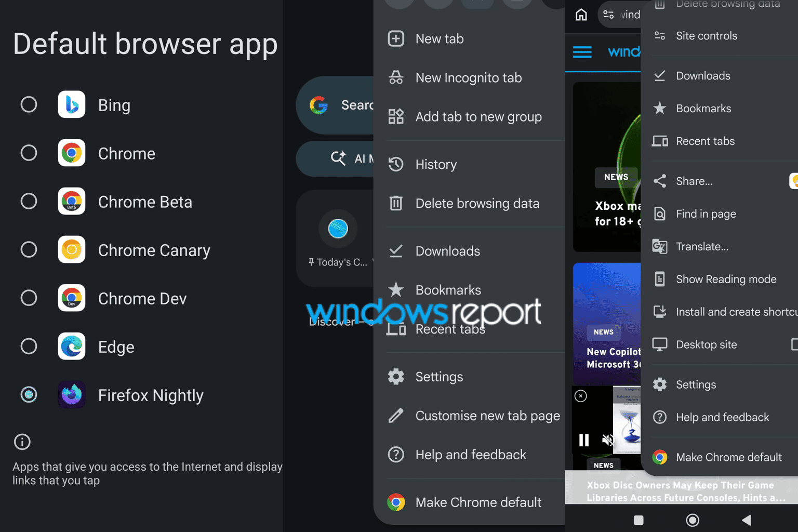Click the New Incognito tab icon
The width and height of the screenshot is (798, 532).
pos(396,77)
